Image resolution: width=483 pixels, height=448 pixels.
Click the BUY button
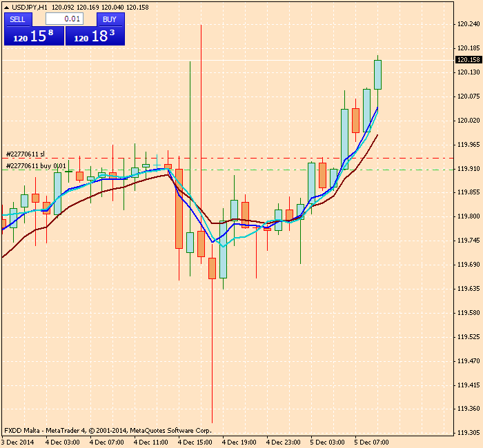[109, 19]
